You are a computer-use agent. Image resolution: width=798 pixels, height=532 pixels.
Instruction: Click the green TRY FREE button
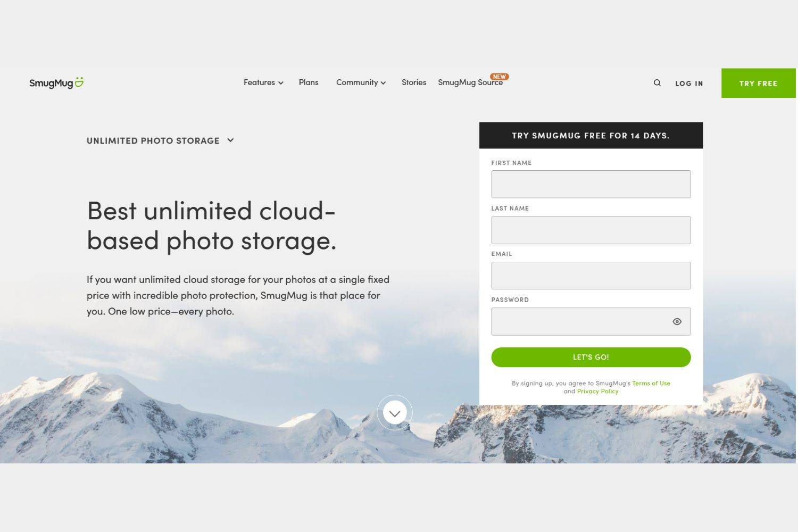coord(758,83)
